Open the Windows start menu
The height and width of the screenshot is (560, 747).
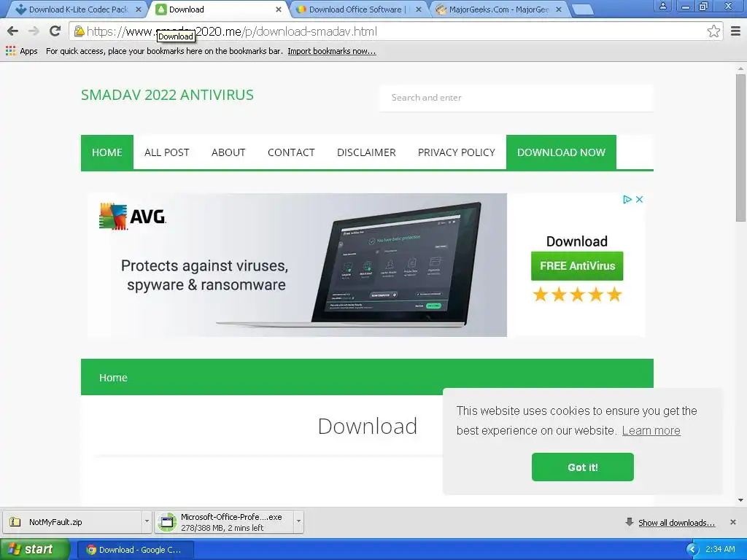[35, 550]
